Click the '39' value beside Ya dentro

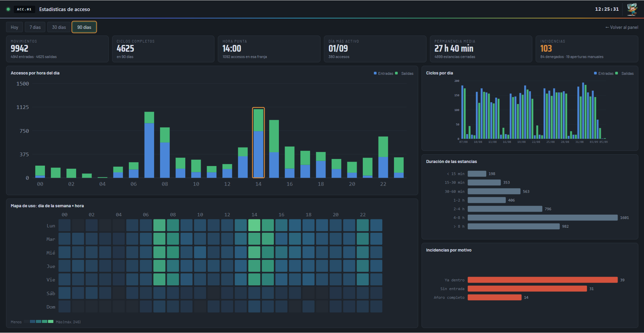pos(623,280)
